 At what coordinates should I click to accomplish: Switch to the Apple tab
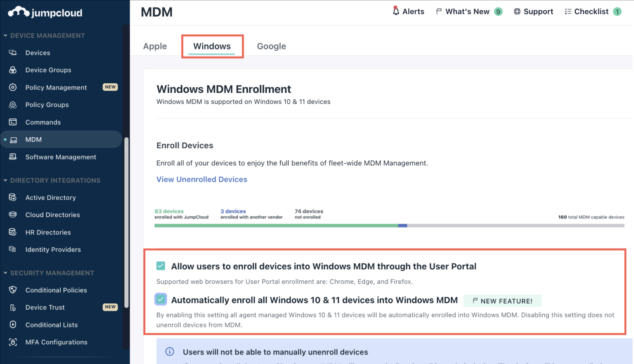coord(155,46)
